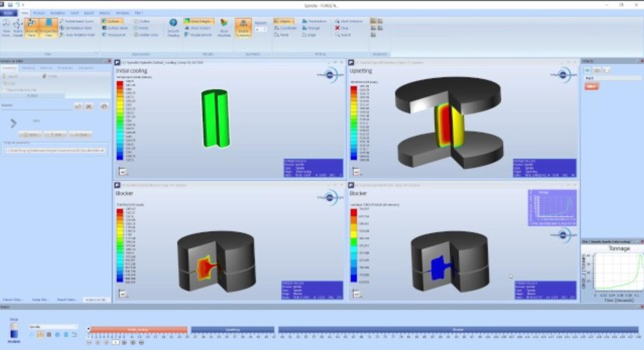Select Coordinate picking mode
Image resolution: width=644 pixels, height=350 pixels.
tap(285, 28)
